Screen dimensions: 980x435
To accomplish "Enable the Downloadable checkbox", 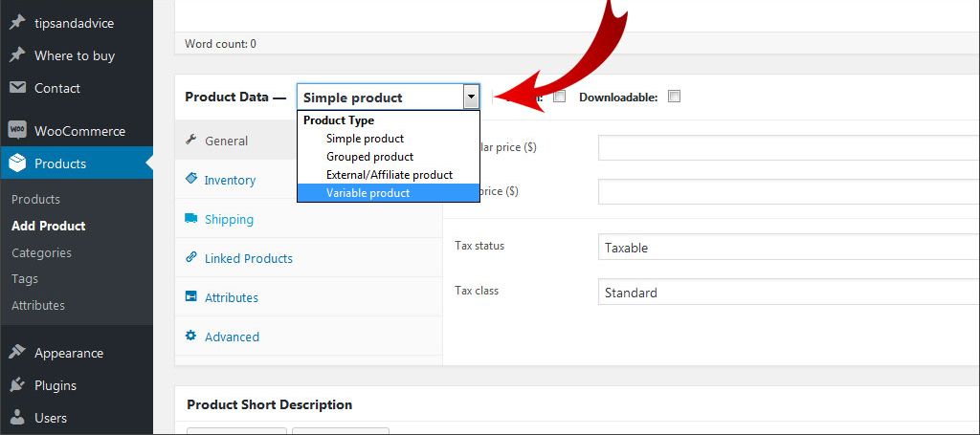I will pyautogui.click(x=674, y=97).
